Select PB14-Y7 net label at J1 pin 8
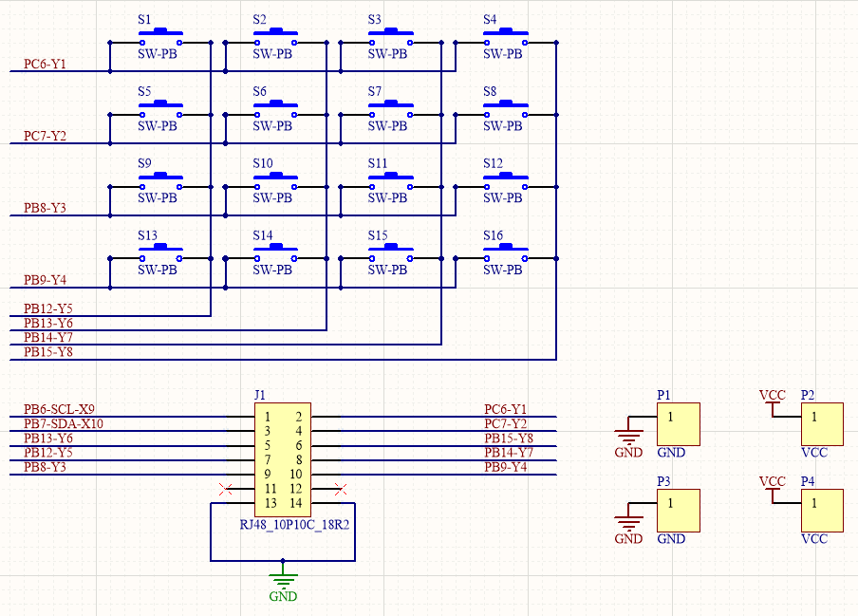 pyautogui.click(x=509, y=453)
